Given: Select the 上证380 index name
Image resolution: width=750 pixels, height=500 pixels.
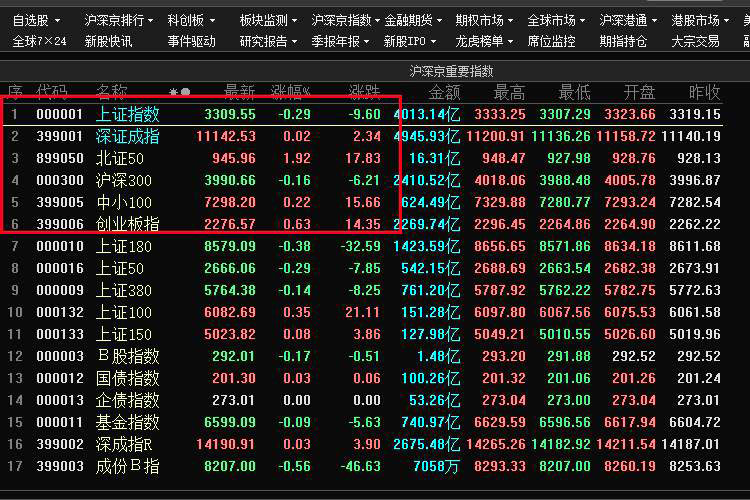Looking at the screenshot, I should [123, 290].
